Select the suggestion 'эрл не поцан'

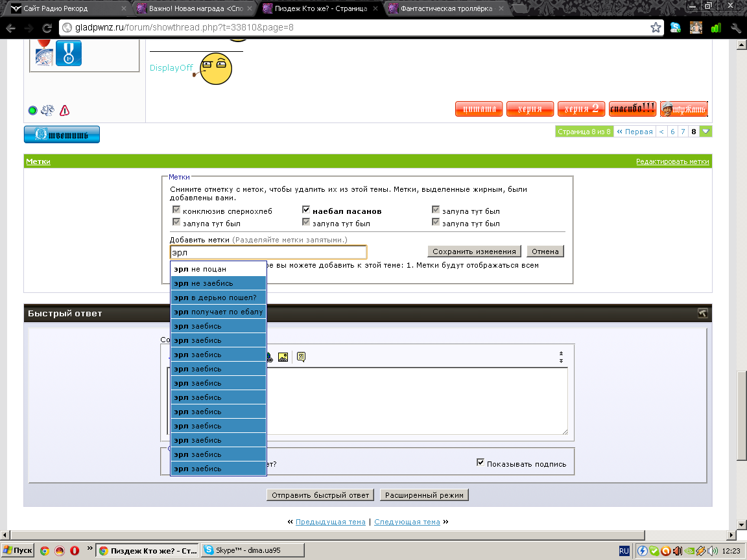click(x=218, y=269)
